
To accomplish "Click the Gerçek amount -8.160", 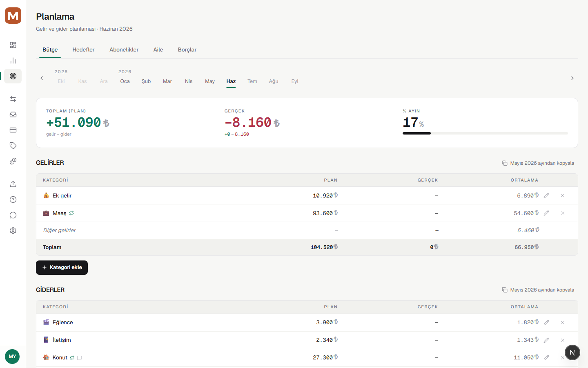I will click(252, 122).
